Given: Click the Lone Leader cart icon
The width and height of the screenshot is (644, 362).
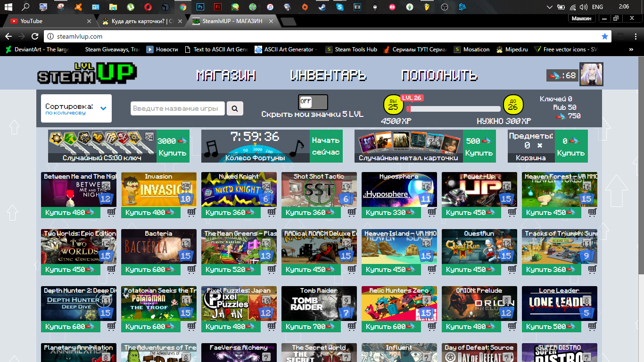Looking at the screenshot, I should coord(592,327).
